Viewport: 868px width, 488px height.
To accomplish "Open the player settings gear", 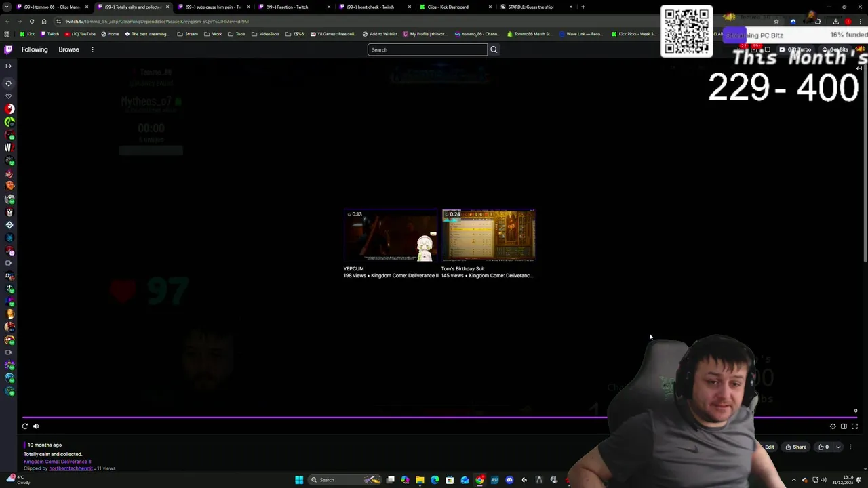I will point(833,426).
